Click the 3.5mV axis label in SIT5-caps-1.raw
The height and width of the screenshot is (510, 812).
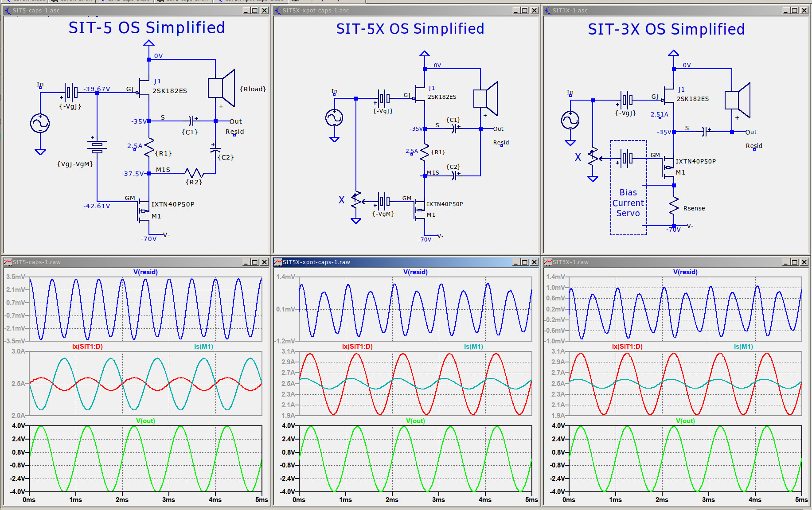point(16,277)
